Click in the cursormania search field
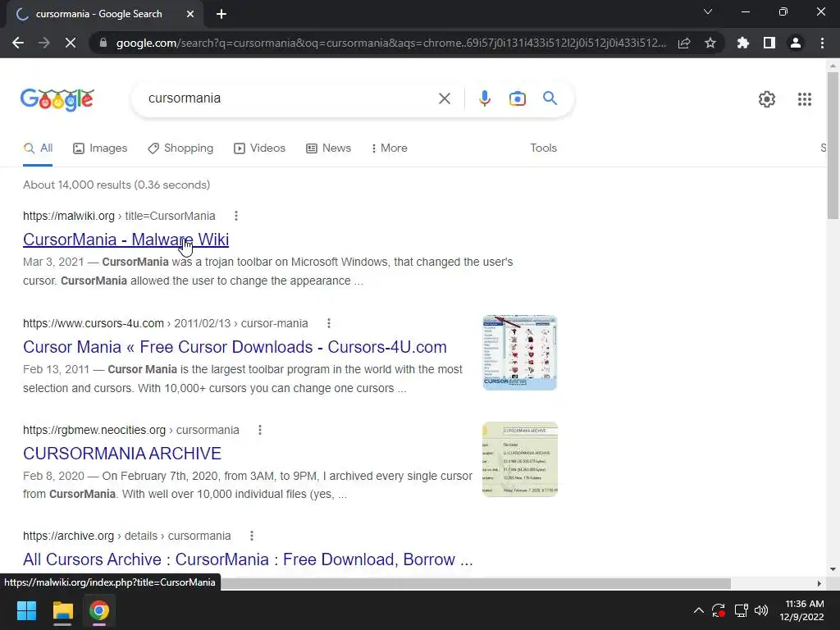Screen dimensions: 840x630 pos(290,98)
